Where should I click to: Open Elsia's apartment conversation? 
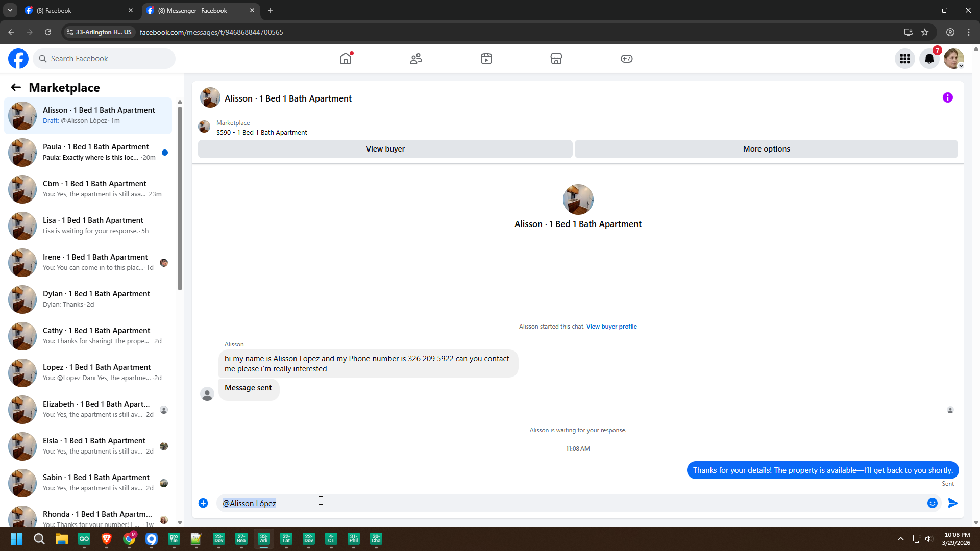[x=88, y=446]
